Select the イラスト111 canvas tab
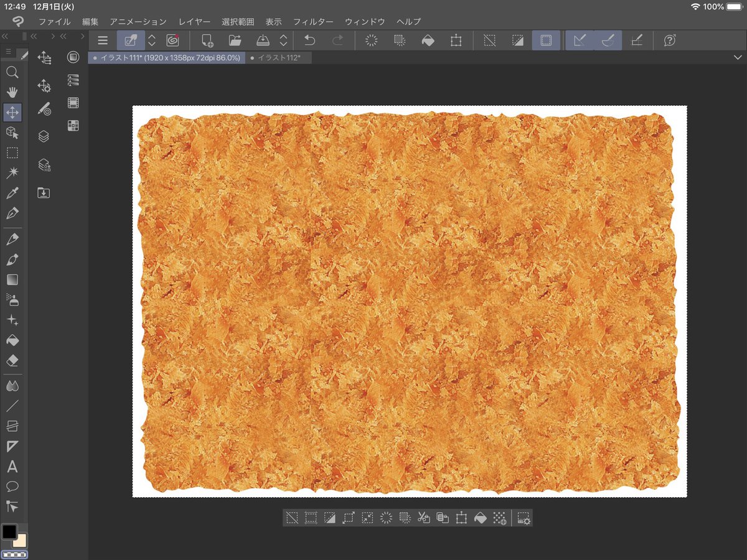This screenshot has height=560, width=747. (166, 57)
